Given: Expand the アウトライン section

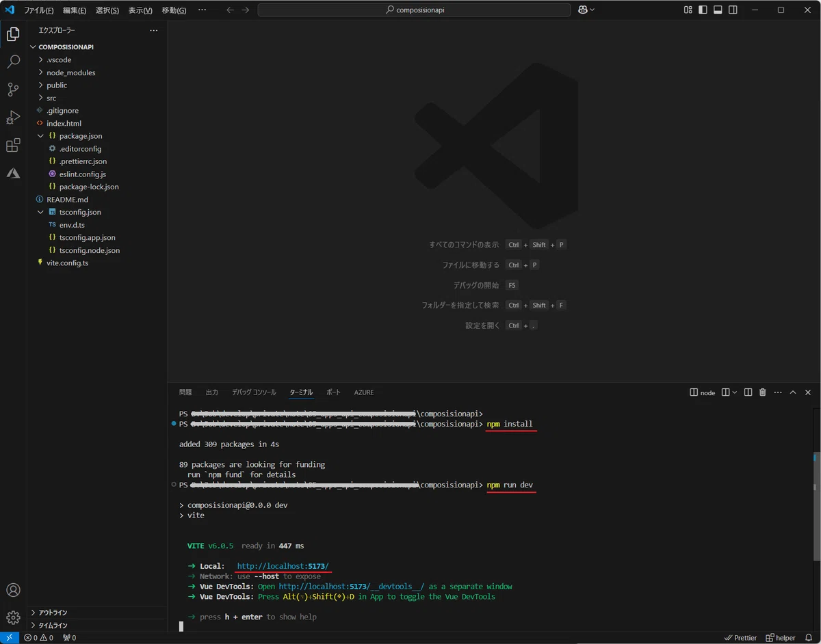Looking at the screenshot, I should 97,613.
